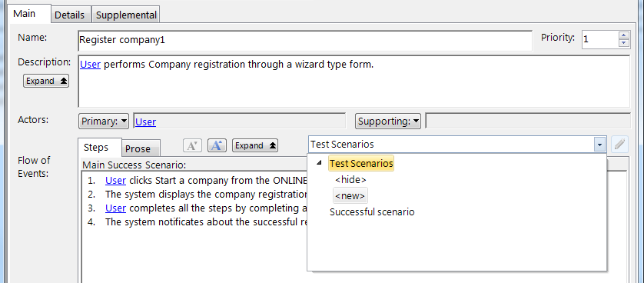Screen dimensions: 644x283
Task: Expand the Description field
Action: pyautogui.click(x=46, y=81)
